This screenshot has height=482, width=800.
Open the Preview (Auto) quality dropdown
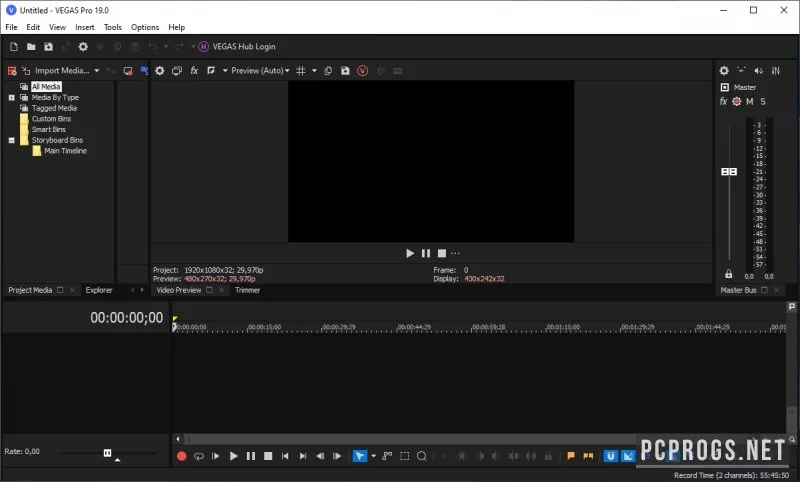pyautogui.click(x=260, y=71)
